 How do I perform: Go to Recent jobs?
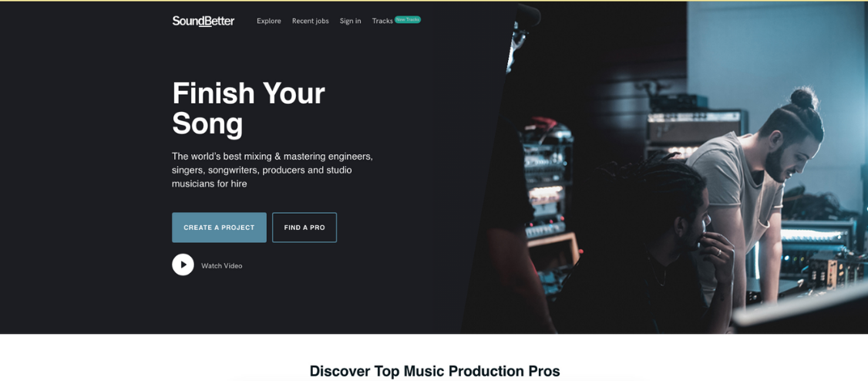311,21
